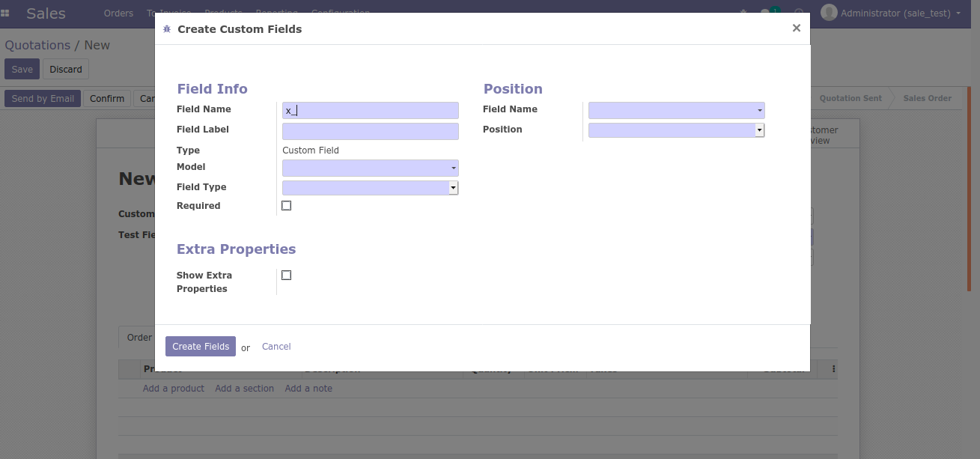Open the conversations message icon
980x459 pixels.
click(765, 13)
